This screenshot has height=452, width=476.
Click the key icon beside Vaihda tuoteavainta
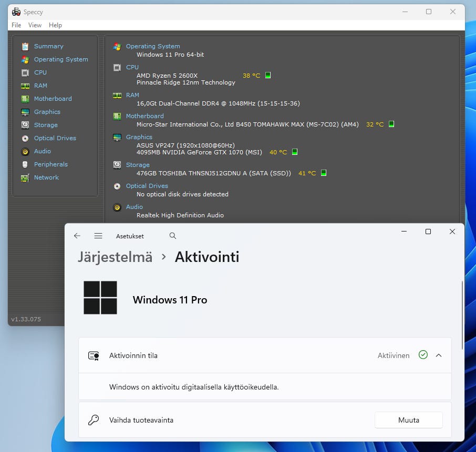pos(94,420)
